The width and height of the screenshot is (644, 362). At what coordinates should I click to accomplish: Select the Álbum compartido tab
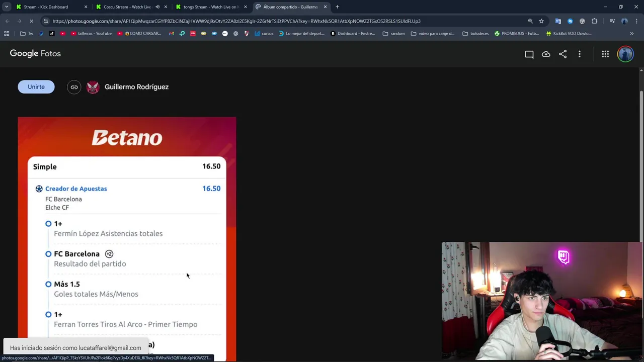pyautogui.click(x=290, y=7)
